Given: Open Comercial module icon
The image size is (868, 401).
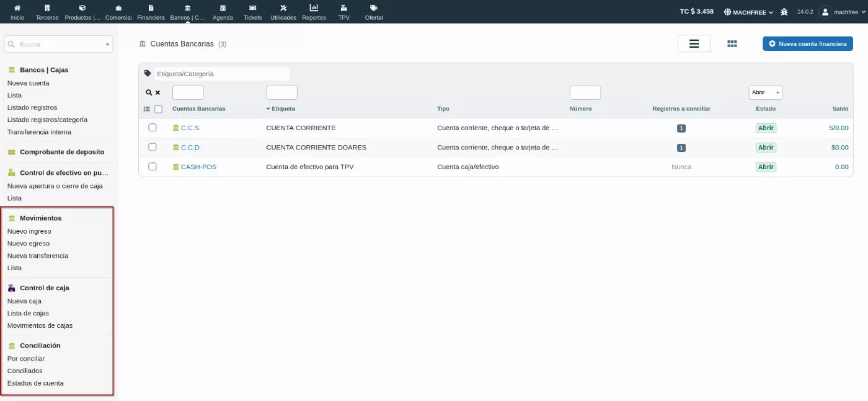Looking at the screenshot, I should tap(118, 8).
